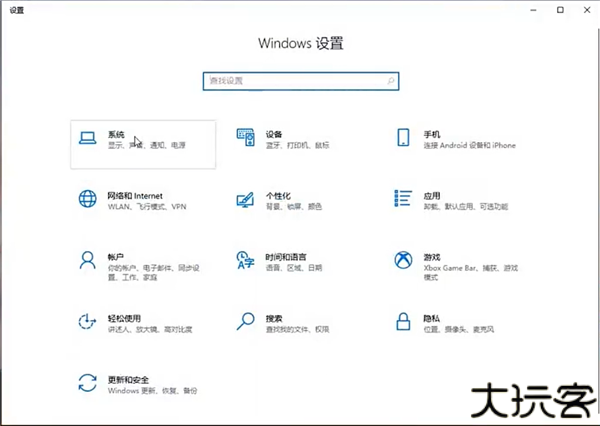Open the 个性化 paintbrush icon
600x426 pixels.
click(x=246, y=199)
